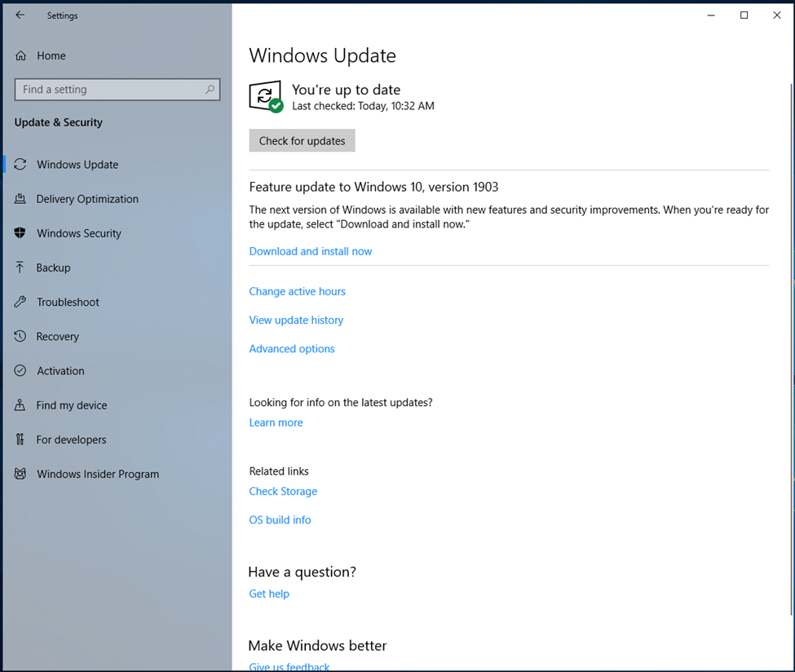This screenshot has height=672, width=795.
Task: Go to Settings Home
Action: click(x=51, y=55)
